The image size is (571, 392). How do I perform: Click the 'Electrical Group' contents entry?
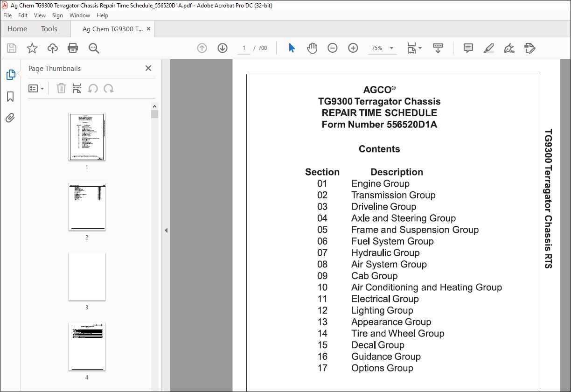(385, 299)
